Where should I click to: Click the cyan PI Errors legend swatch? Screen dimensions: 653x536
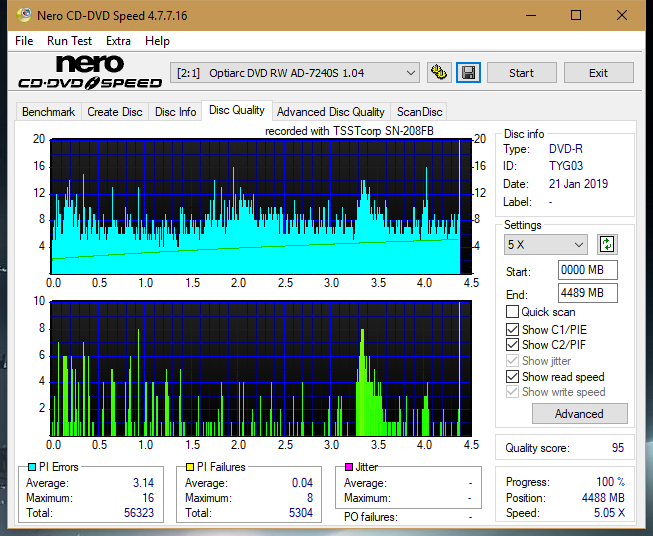[31, 467]
